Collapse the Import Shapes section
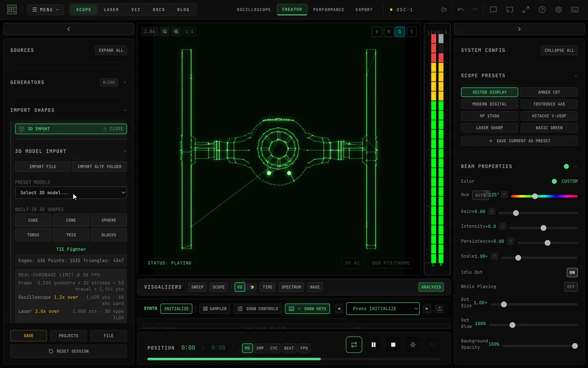 point(125,110)
